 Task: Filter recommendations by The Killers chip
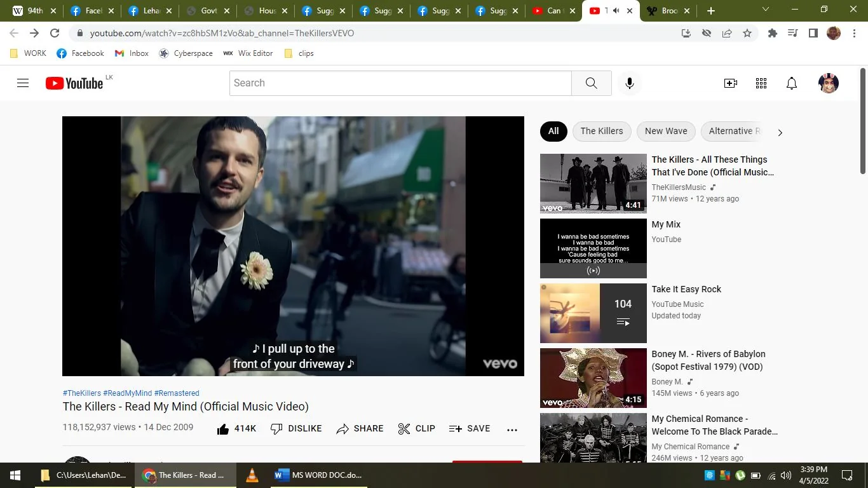tap(602, 132)
